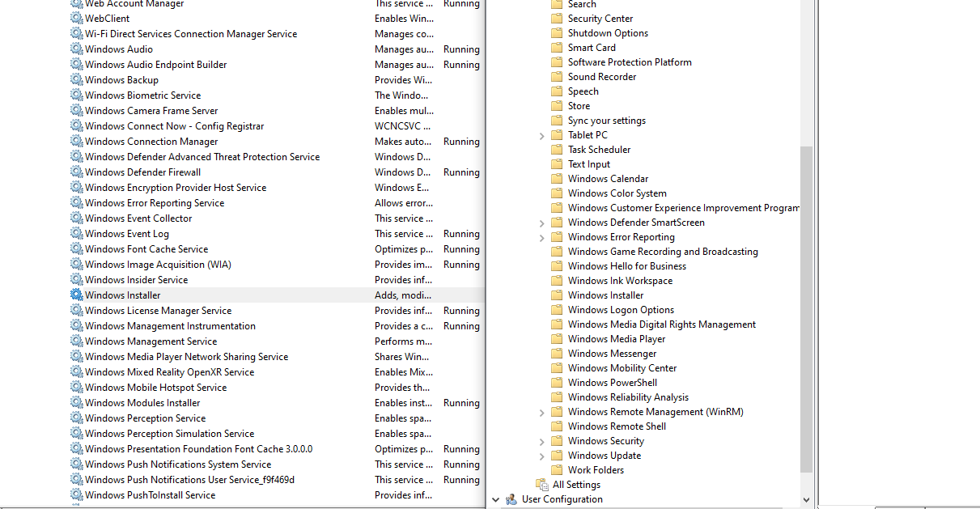Viewport: 980px width, 509px height.
Task: Select the Shutdown Options folder icon
Action: coord(557,33)
